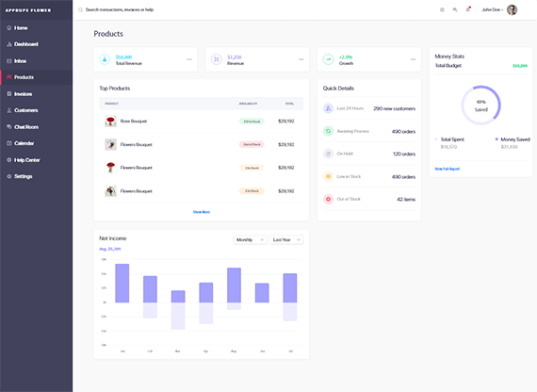
Task: Expand the Last Year dropdown
Action: [x=286, y=240]
